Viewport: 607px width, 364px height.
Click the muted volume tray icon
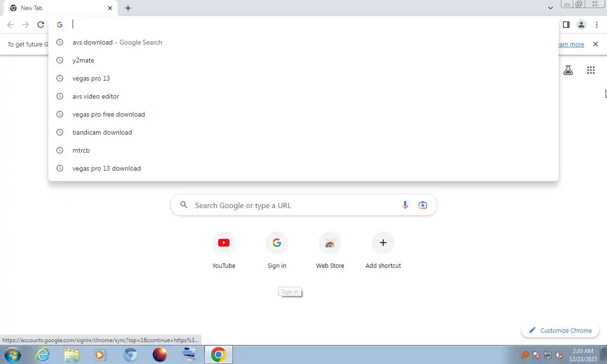pos(559,355)
